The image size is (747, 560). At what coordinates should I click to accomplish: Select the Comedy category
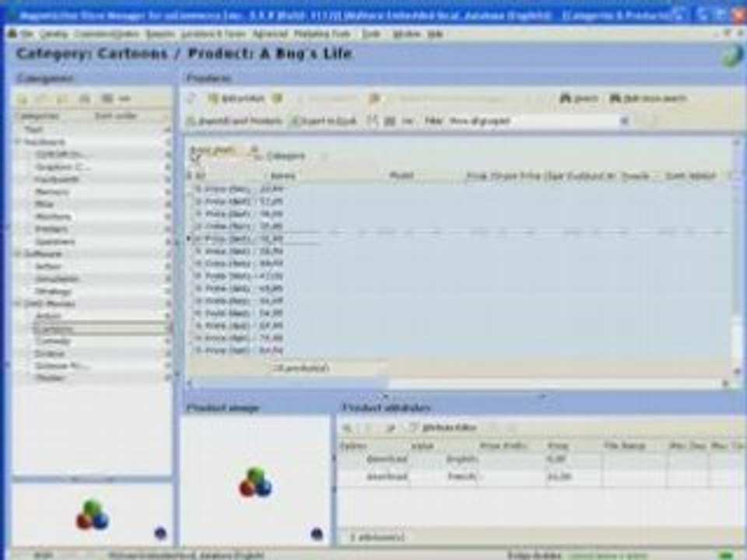point(53,341)
